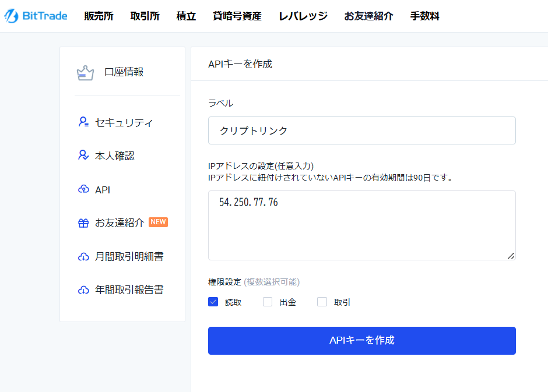Open 販売所 in the top navigation

pyautogui.click(x=99, y=16)
